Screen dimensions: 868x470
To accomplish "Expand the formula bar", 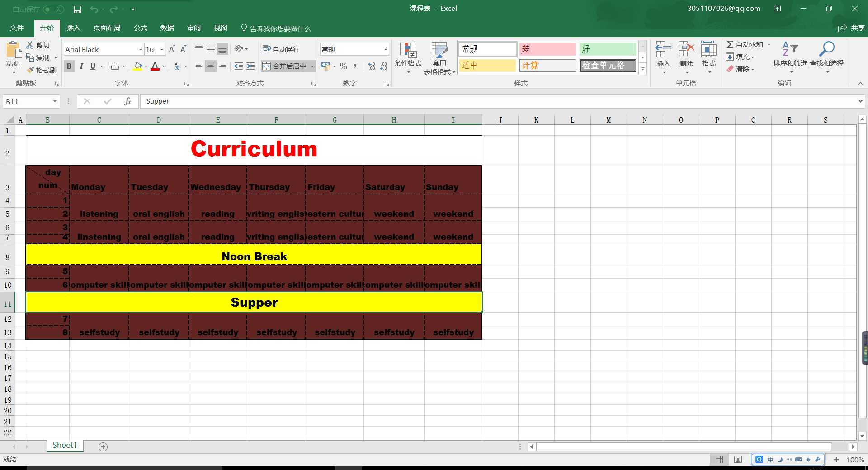I will click(x=860, y=101).
